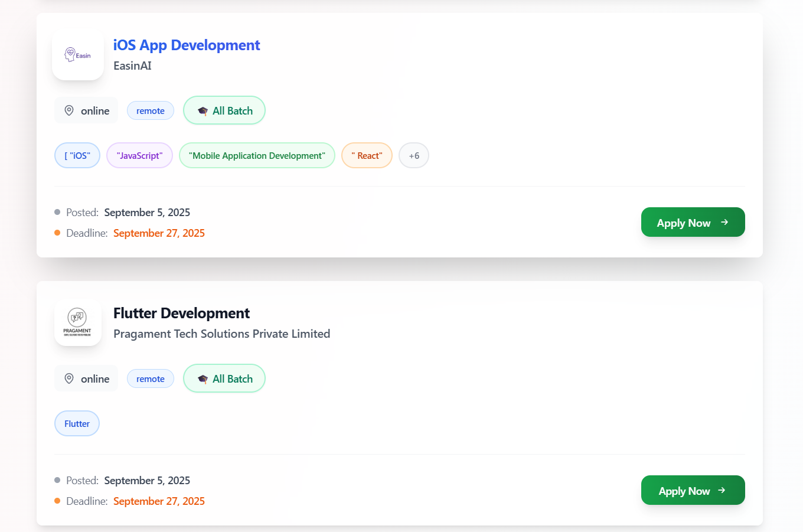Click the Apply Now button for Flutter Development
The image size is (803, 532).
point(693,490)
